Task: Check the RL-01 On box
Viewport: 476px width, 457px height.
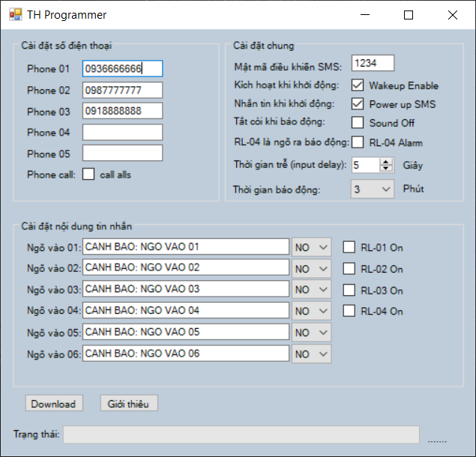Action: [x=349, y=247]
